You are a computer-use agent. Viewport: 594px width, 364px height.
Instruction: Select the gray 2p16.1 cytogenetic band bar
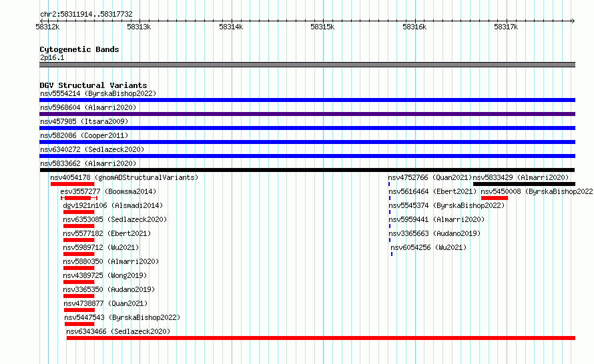(307, 65)
